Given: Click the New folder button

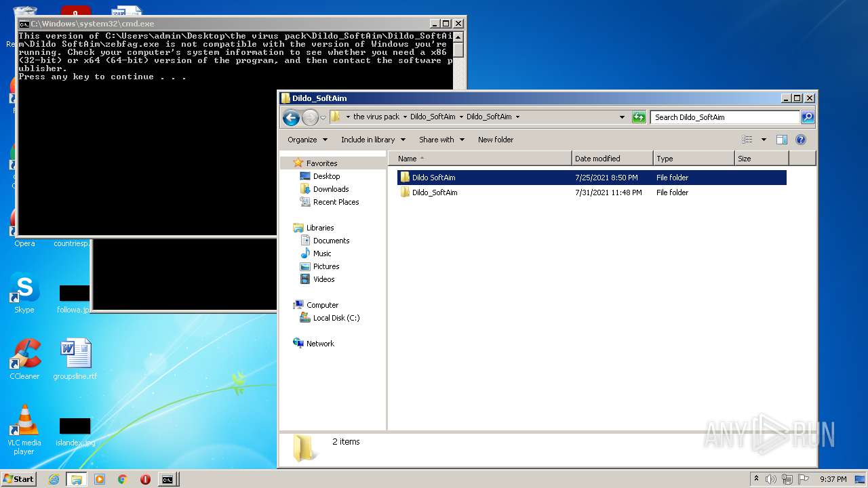Looking at the screenshot, I should (496, 140).
